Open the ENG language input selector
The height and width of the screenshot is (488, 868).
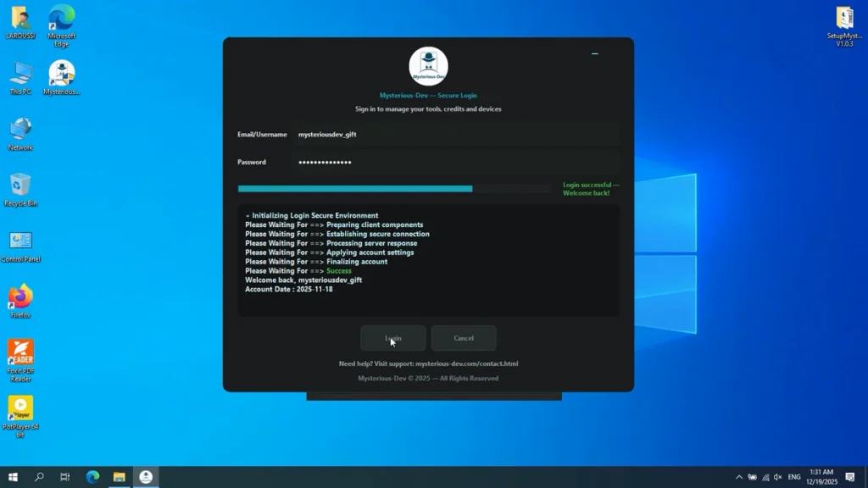[794, 478]
